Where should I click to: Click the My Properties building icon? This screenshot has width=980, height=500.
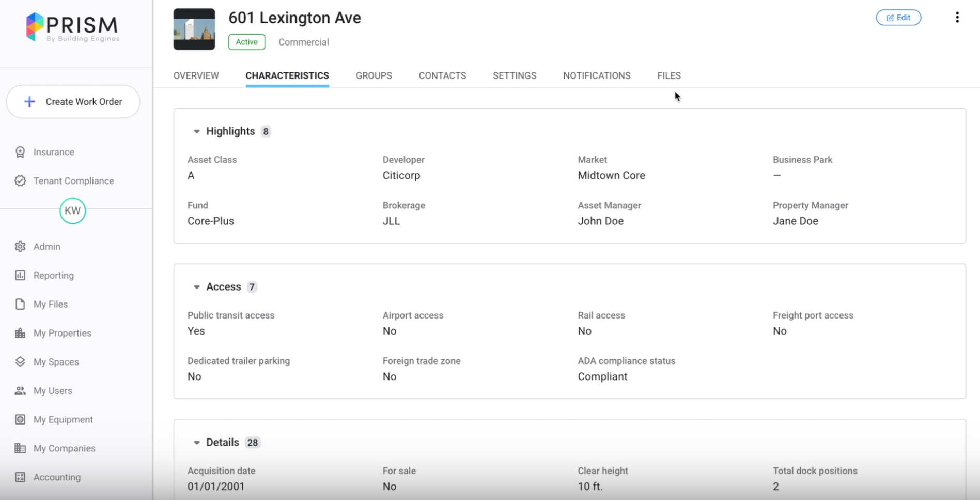[20, 333]
